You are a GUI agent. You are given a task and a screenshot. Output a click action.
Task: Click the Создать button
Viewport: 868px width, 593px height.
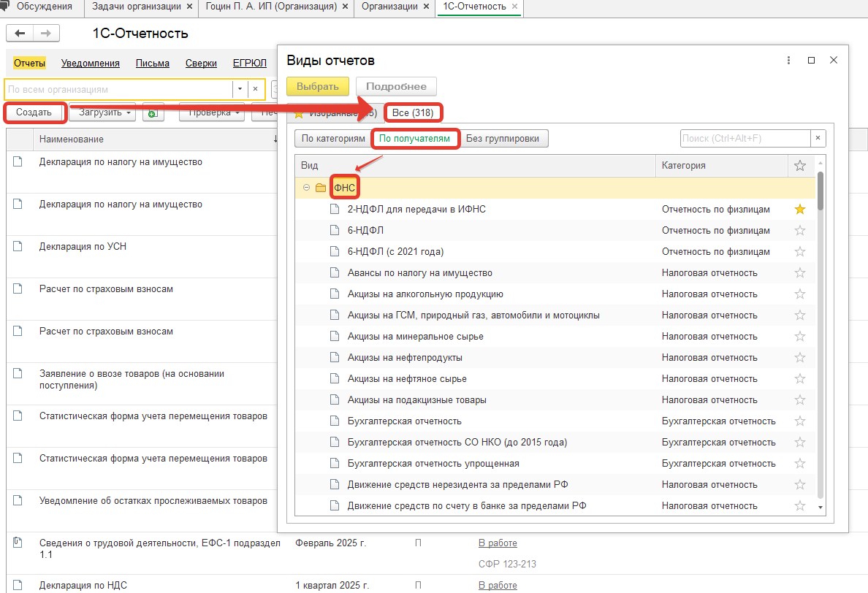click(34, 112)
